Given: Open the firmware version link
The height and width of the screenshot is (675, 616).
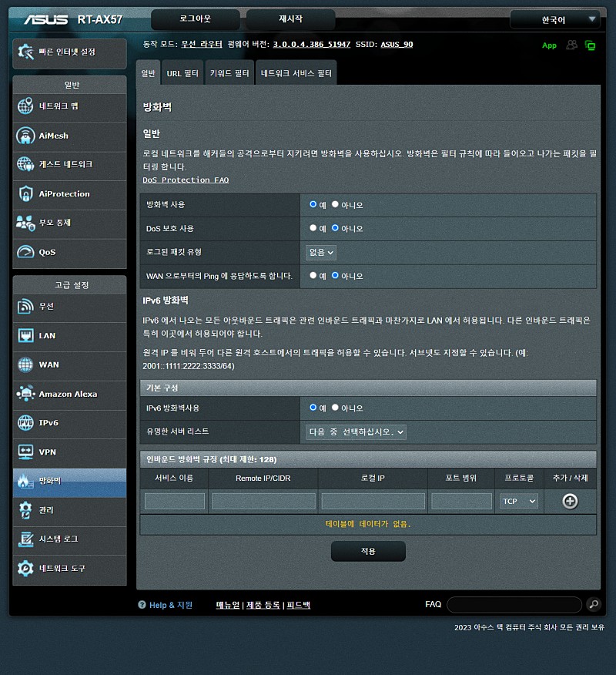Looking at the screenshot, I should tap(311, 45).
